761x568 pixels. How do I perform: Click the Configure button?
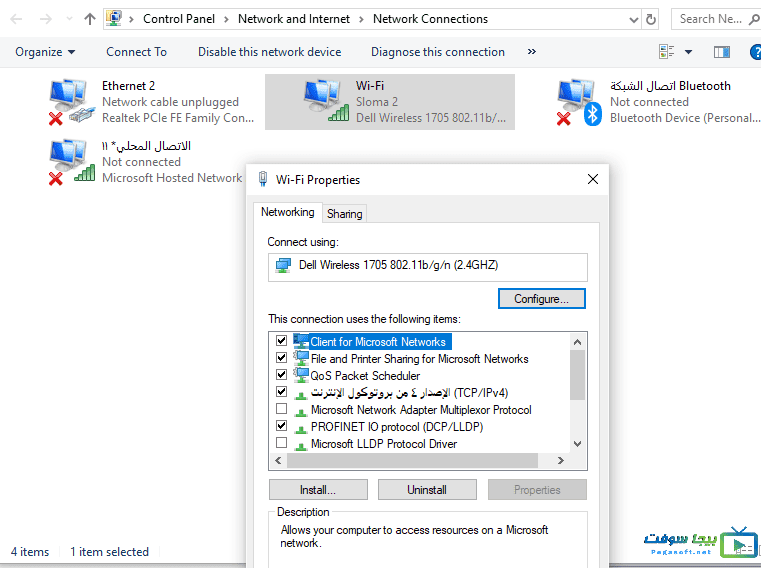pos(542,299)
